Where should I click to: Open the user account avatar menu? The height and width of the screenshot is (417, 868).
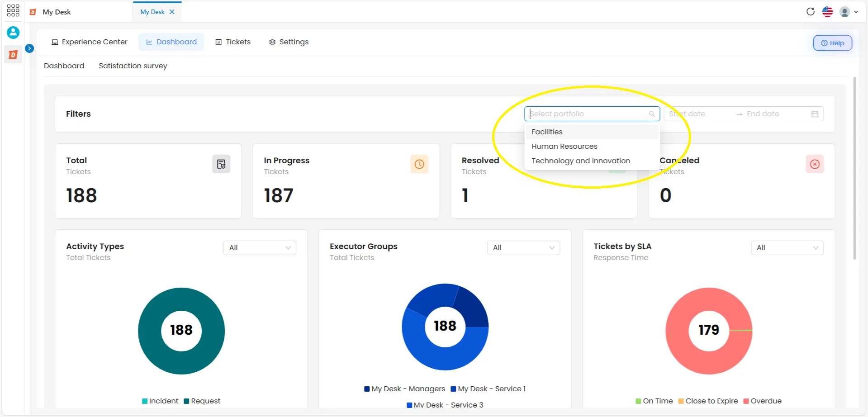coord(849,12)
